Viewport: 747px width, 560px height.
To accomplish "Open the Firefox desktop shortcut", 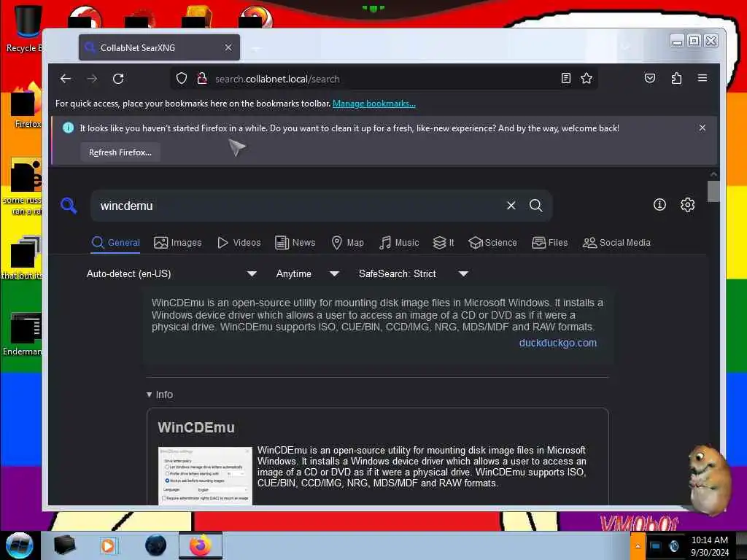I will tap(25, 106).
